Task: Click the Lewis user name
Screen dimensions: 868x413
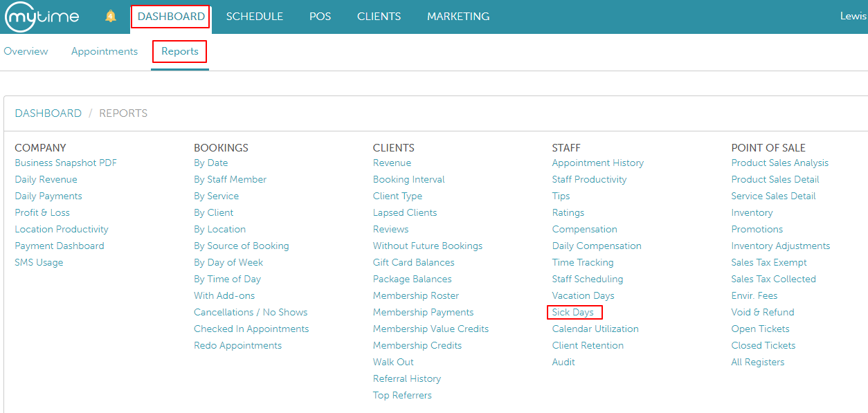Action: 853,16
